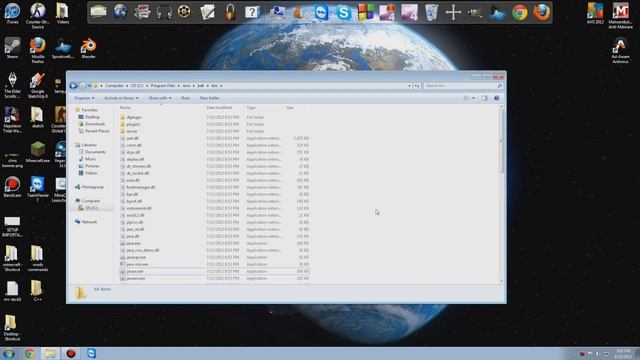Click Computer in the address breadcrumb

(114, 86)
